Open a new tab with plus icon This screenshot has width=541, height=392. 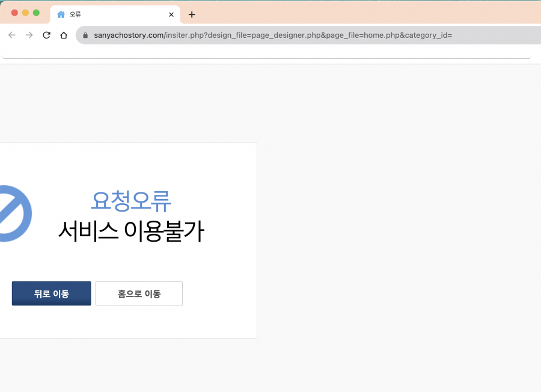(x=192, y=14)
